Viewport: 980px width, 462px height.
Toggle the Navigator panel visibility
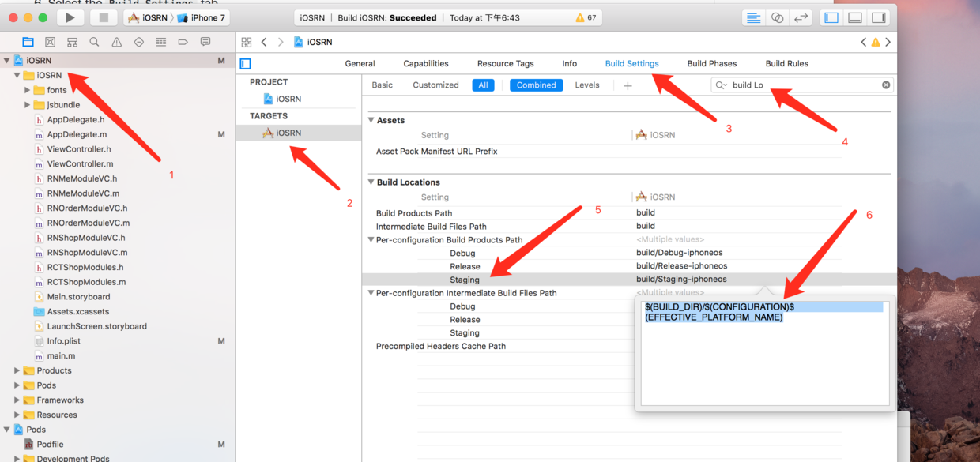click(x=831, y=17)
